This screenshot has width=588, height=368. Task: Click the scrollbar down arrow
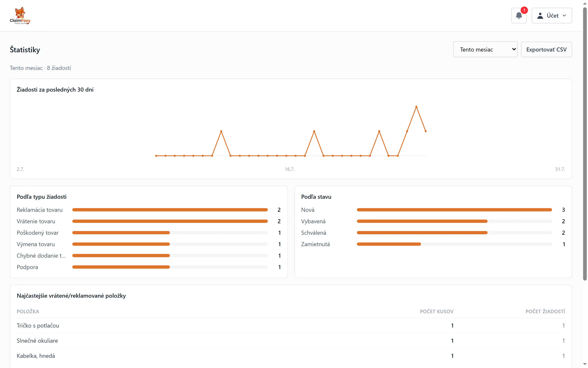(585, 364)
